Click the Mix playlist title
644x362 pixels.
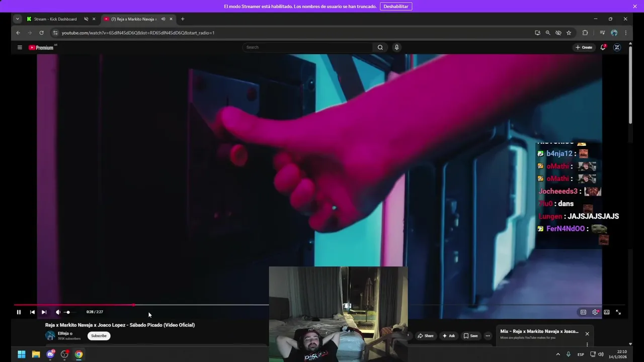539,331
